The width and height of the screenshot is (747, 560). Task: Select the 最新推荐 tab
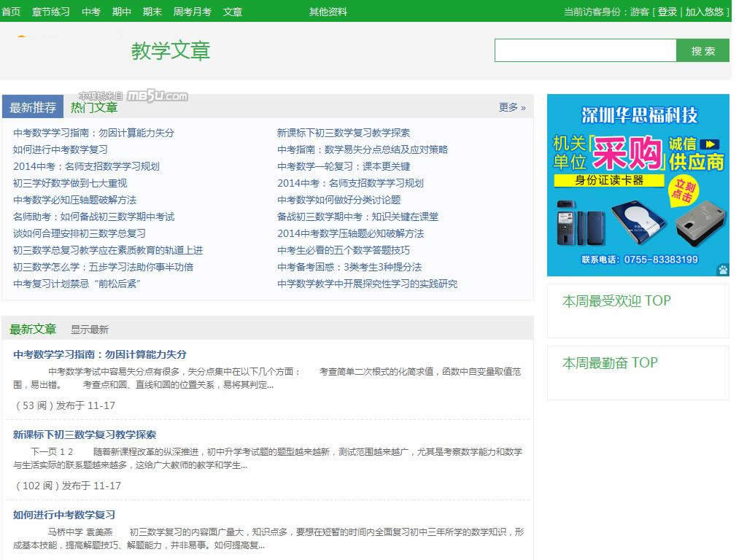(33, 108)
